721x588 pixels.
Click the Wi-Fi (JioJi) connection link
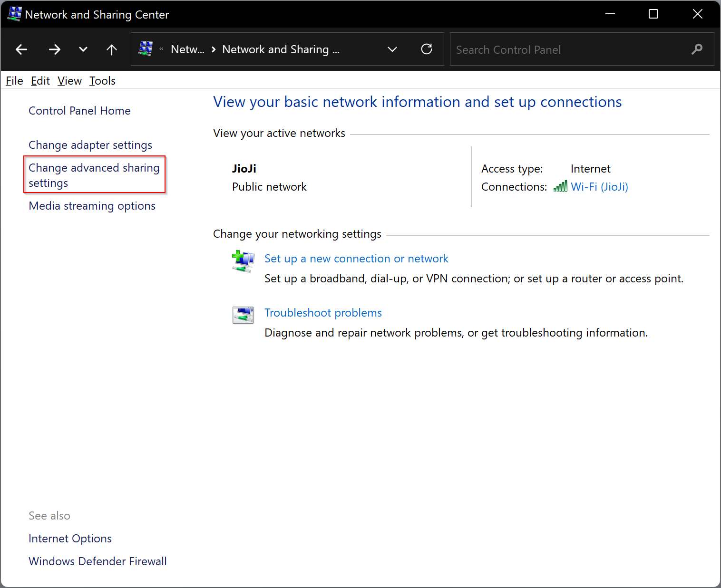click(x=599, y=187)
